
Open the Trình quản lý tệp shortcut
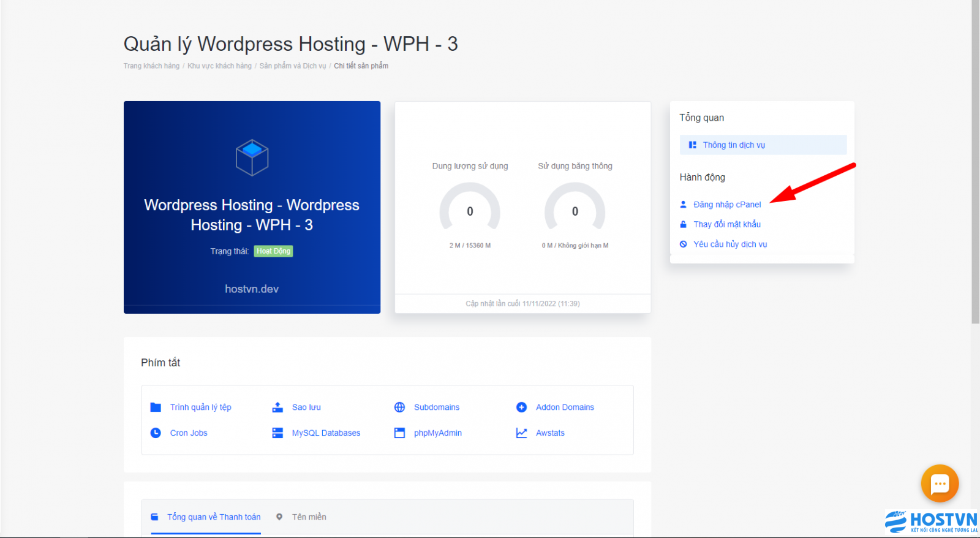coord(201,407)
